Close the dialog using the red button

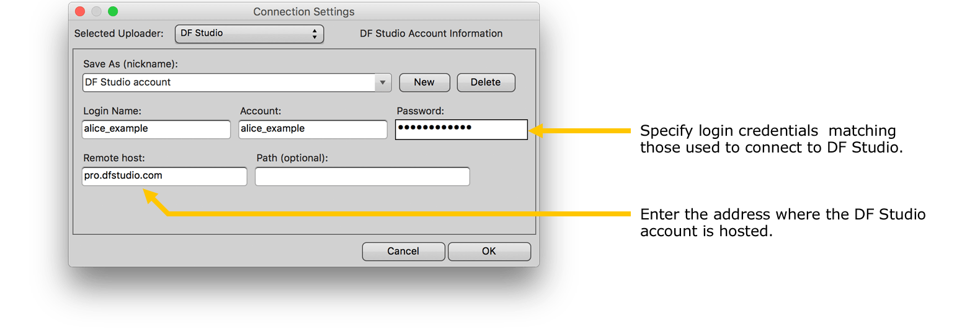pos(80,11)
